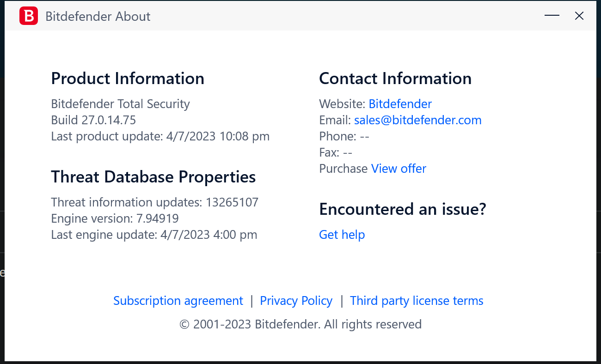The image size is (601, 364).
Task: Click the Threat information updates number
Action: [232, 202]
